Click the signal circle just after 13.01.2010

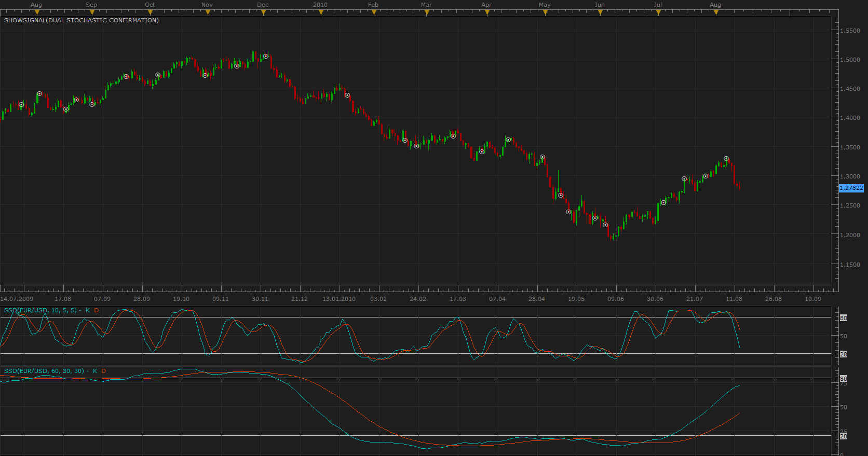(347, 95)
